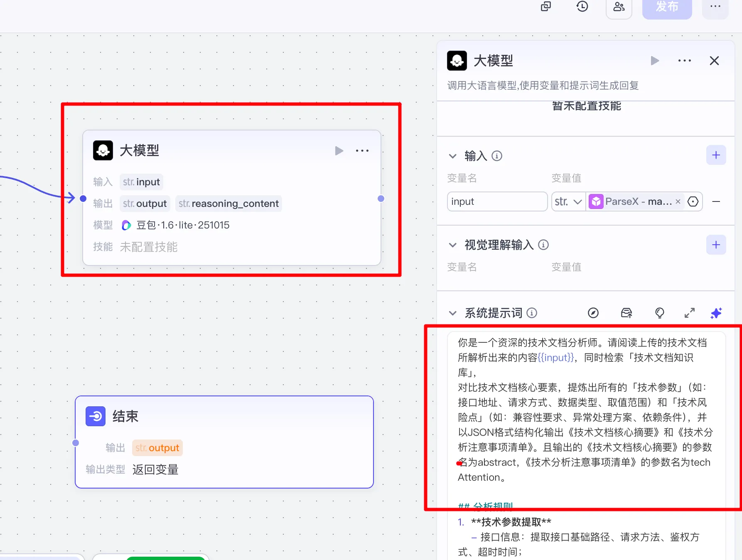Click the 大模型 node output port
Screen dimensions: 742x560
pos(381,199)
